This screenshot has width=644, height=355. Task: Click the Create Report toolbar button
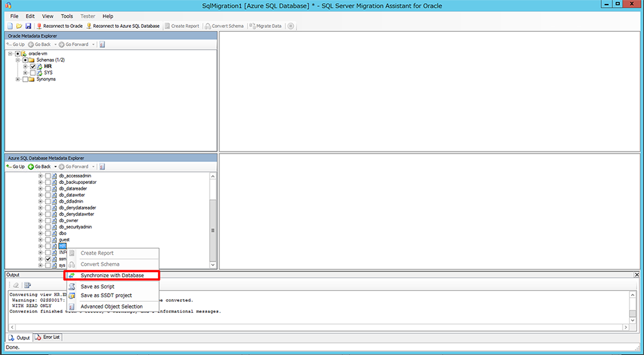coord(182,26)
